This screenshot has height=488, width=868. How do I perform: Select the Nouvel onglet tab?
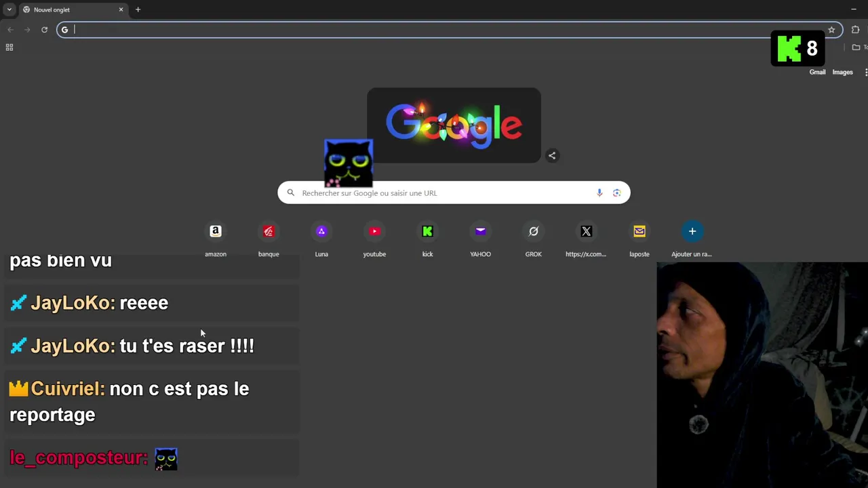73,9
